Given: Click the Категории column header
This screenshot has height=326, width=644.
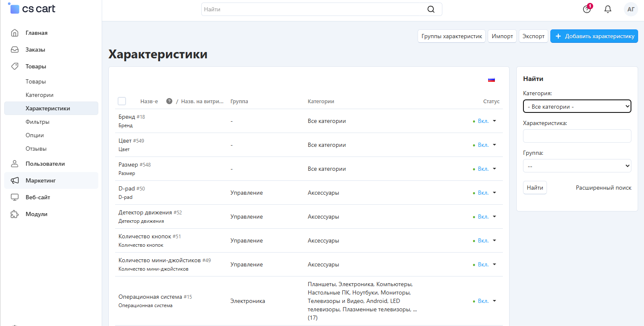Looking at the screenshot, I should [321, 102].
